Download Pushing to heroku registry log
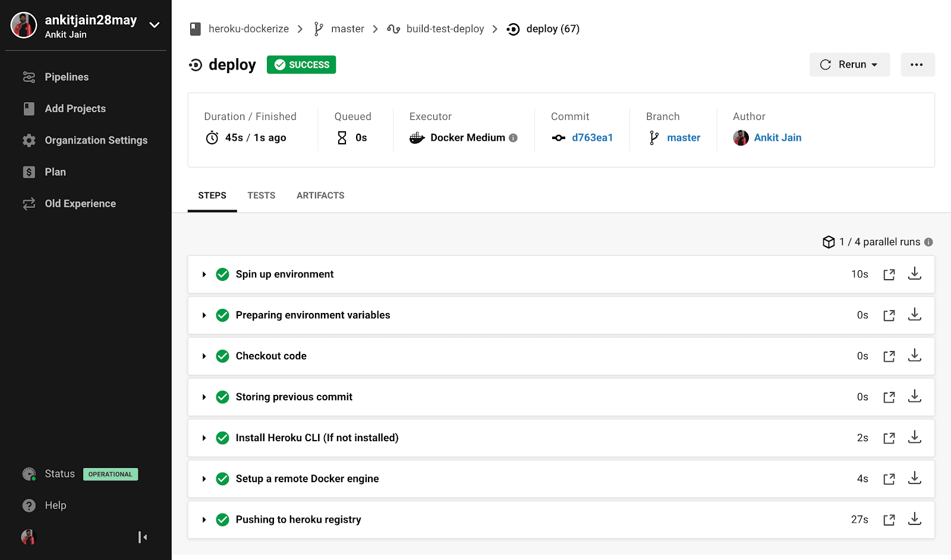 [915, 520]
